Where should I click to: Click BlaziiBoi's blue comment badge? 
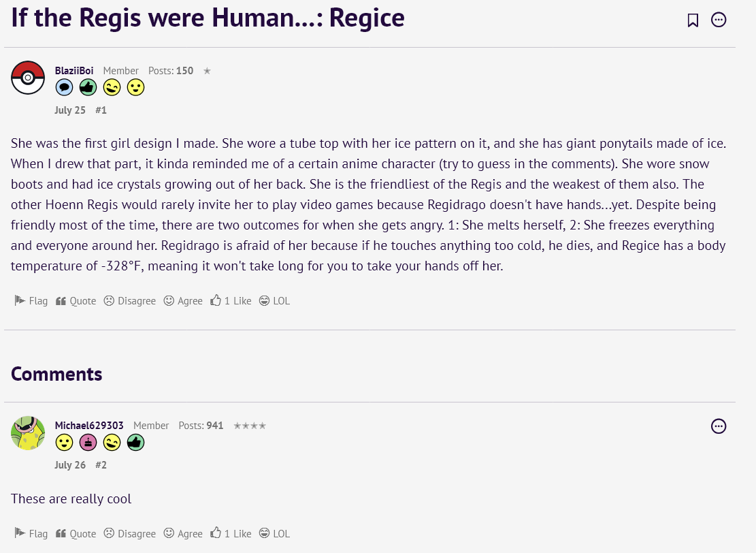point(64,87)
